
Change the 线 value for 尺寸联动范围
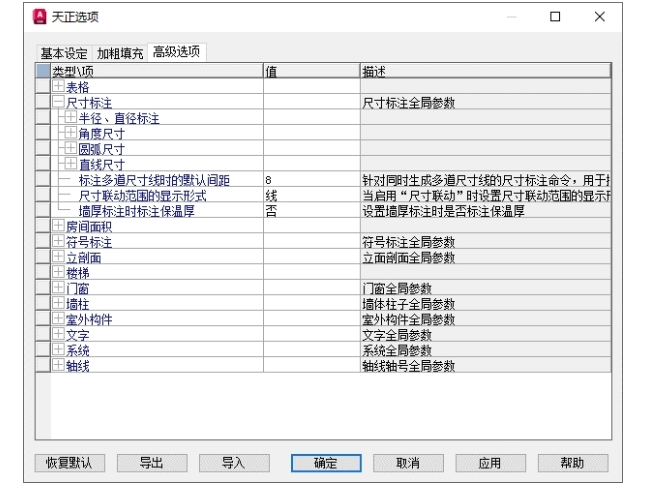point(311,195)
